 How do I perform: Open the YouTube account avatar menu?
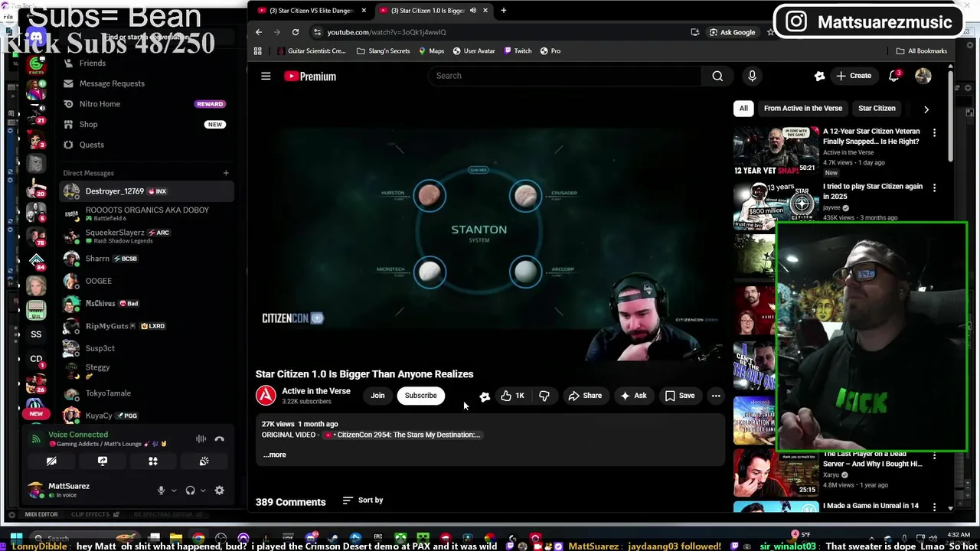click(x=923, y=76)
